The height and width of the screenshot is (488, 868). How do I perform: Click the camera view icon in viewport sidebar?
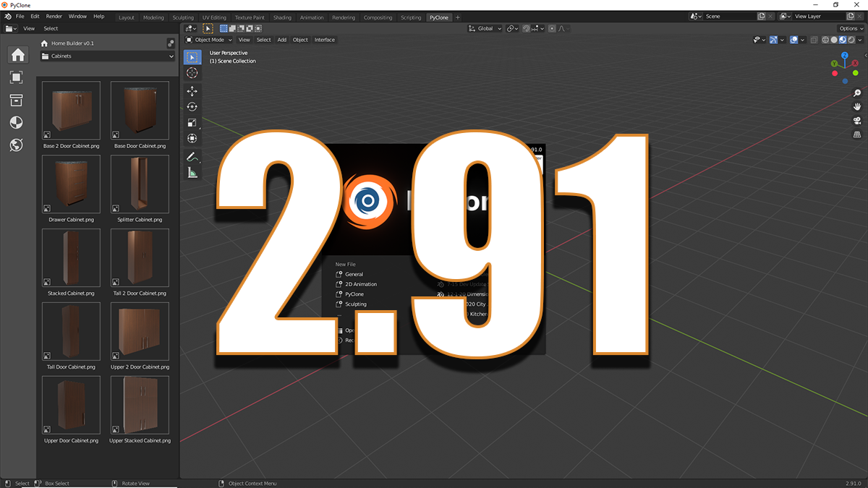click(x=856, y=121)
